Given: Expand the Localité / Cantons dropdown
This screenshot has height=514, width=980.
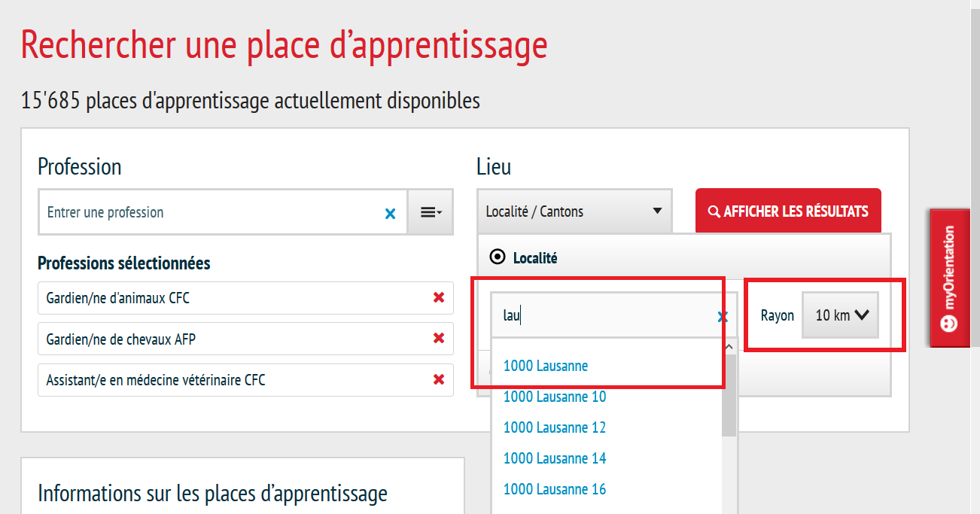Looking at the screenshot, I should click(574, 211).
